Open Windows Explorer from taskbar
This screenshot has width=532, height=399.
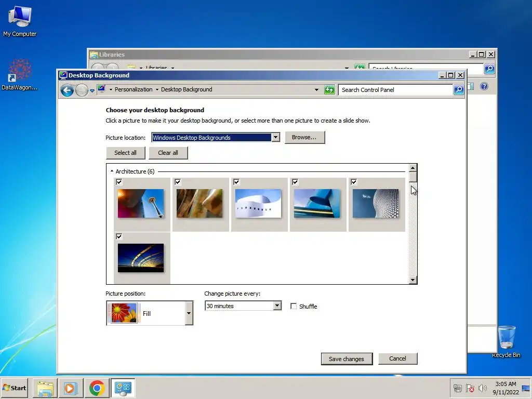click(45, 388)
